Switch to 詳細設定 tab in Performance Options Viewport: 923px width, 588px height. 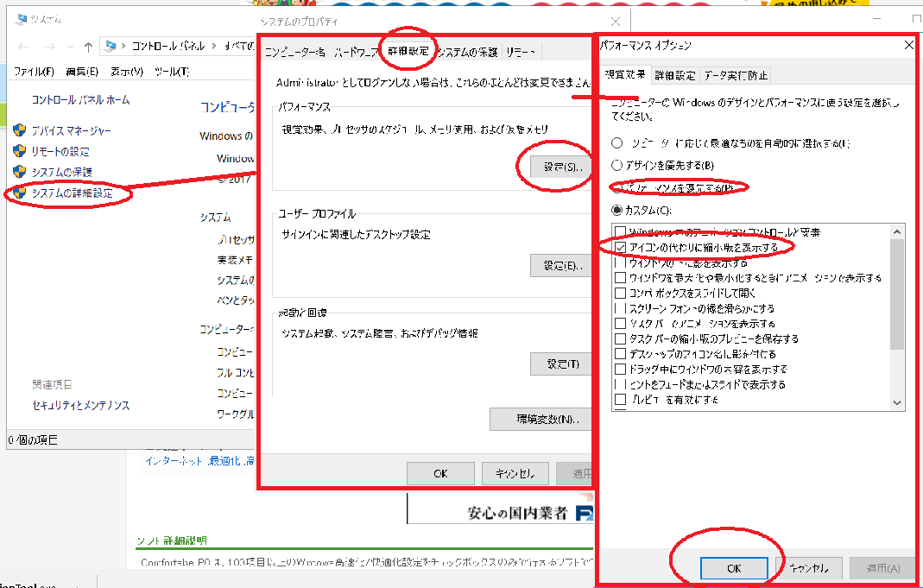(x=674, y=75)
